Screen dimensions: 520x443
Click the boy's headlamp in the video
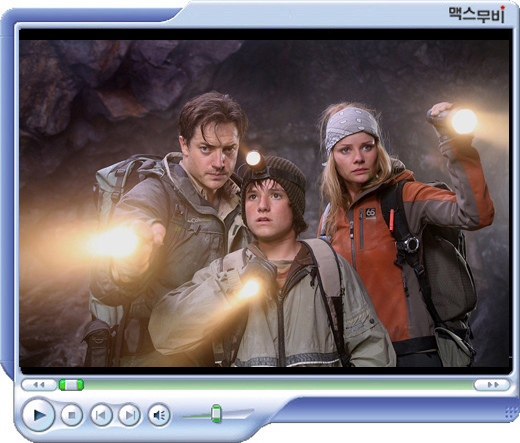[253, 158]
